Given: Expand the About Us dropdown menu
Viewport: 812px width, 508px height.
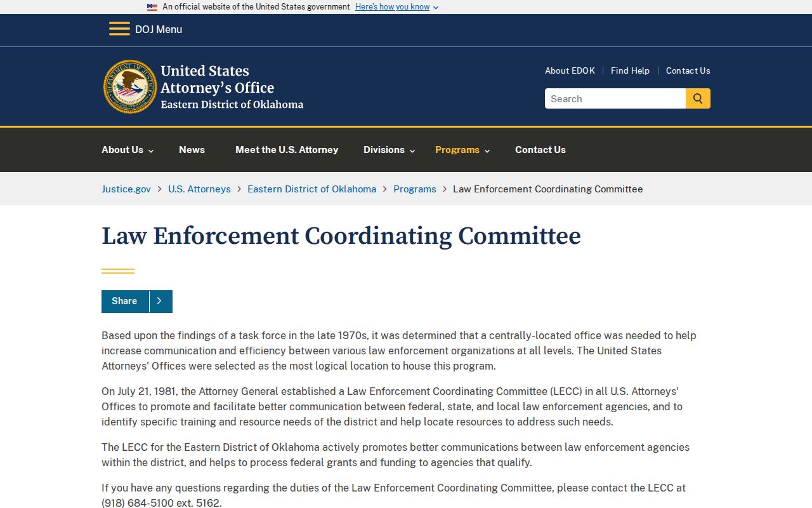Looking at the screenshot, I should [128, 150].
